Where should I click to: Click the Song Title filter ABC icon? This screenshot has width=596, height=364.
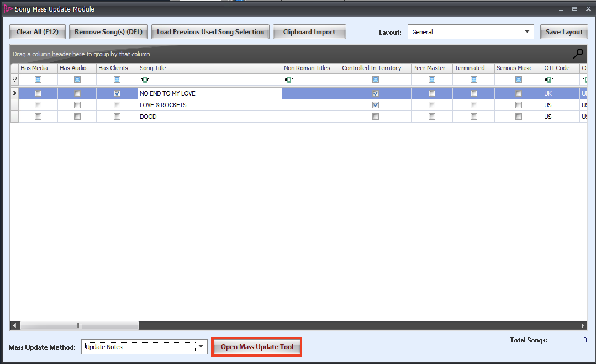tap(145, 80)
